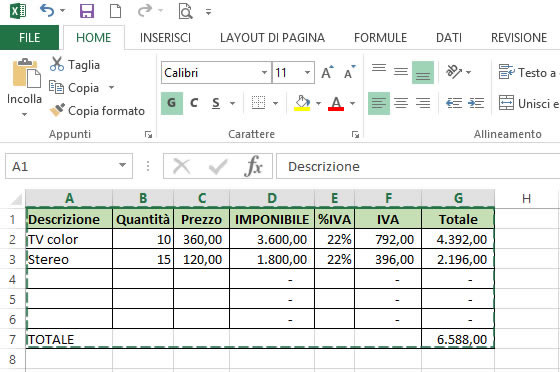Click the Undo arrow icon
This screenshot has height=372, width=560.
[47, 11]
